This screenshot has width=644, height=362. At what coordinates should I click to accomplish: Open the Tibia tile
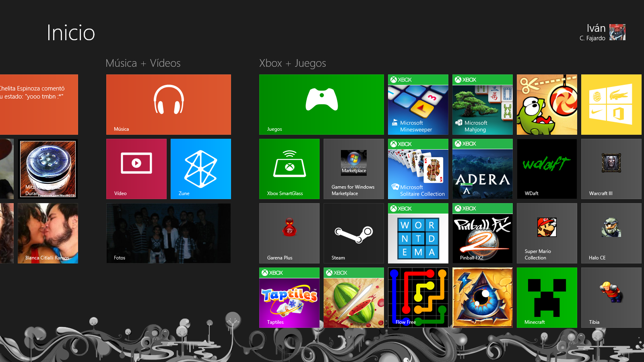click(x=611, y=298)
